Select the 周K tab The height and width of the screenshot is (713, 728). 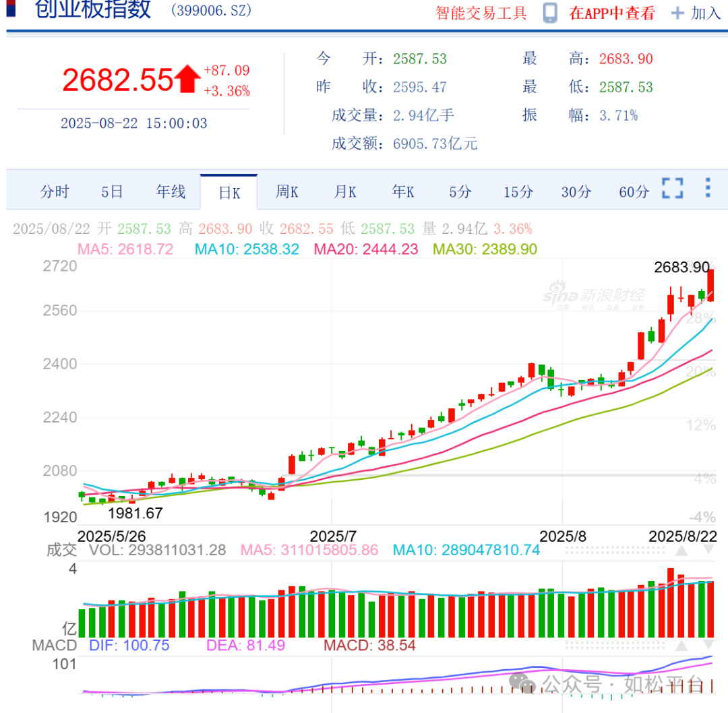[287, 191]
